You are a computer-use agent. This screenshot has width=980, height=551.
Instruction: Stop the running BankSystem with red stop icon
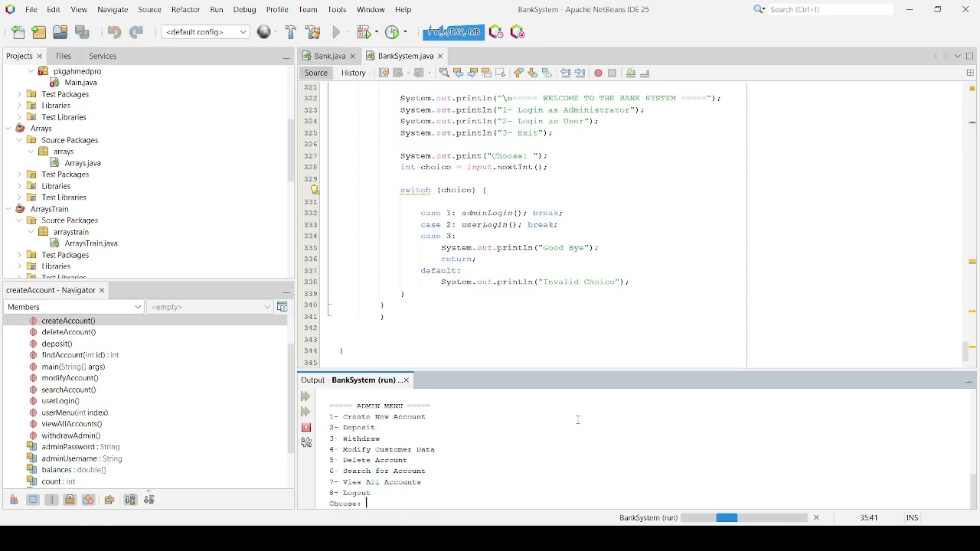[306, 427]
